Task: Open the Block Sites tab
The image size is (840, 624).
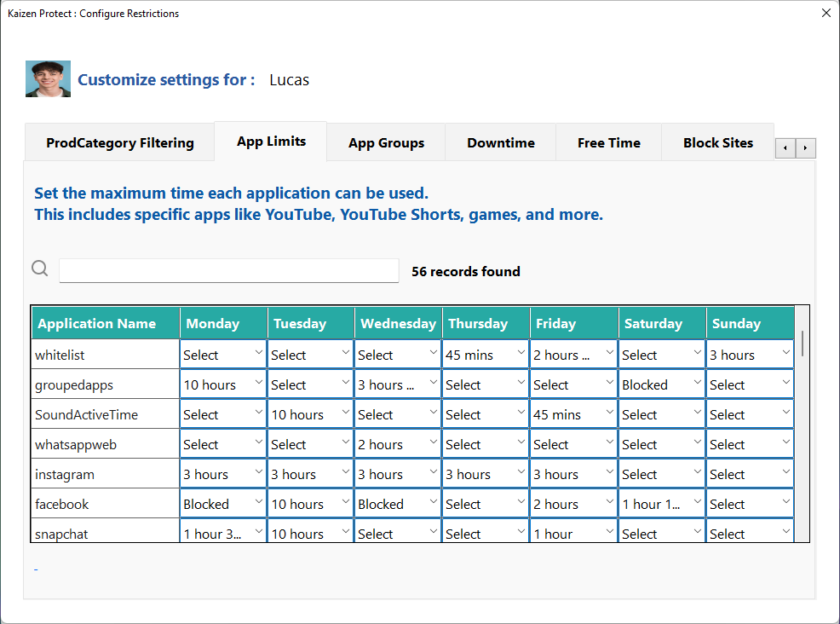Action: 717,142
